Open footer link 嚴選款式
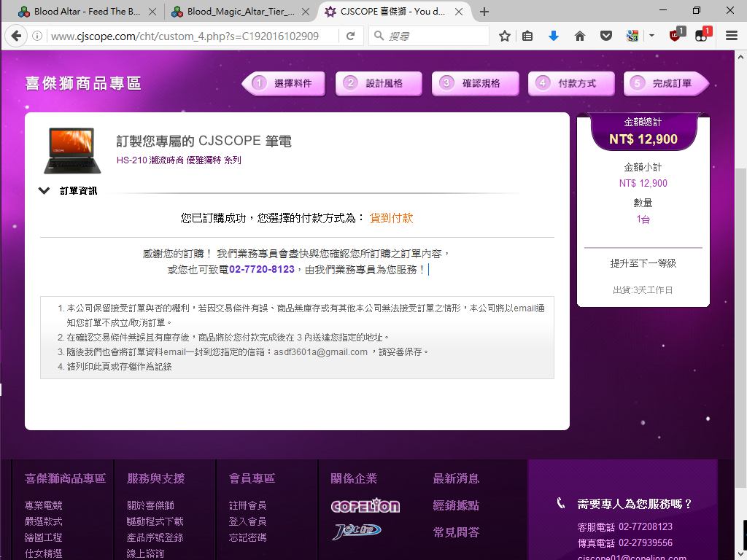Image resolution: width=747 pixels, height=560 pixels. pos(43,521)
